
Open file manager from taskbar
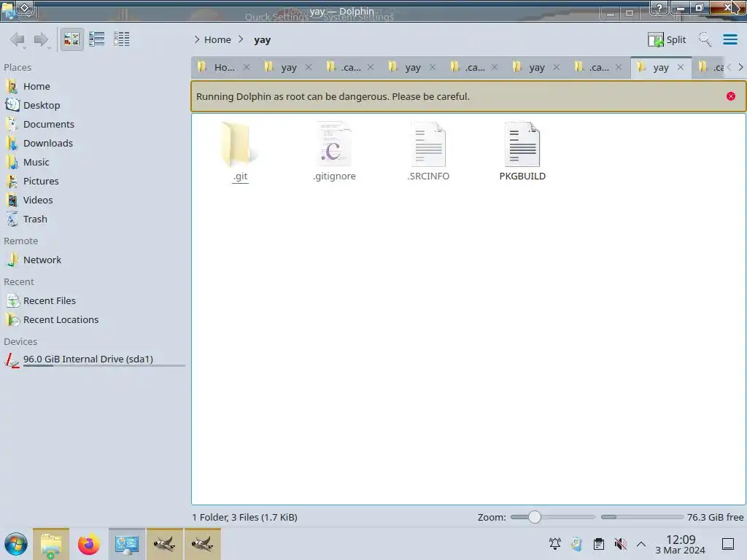click(51, 544)
